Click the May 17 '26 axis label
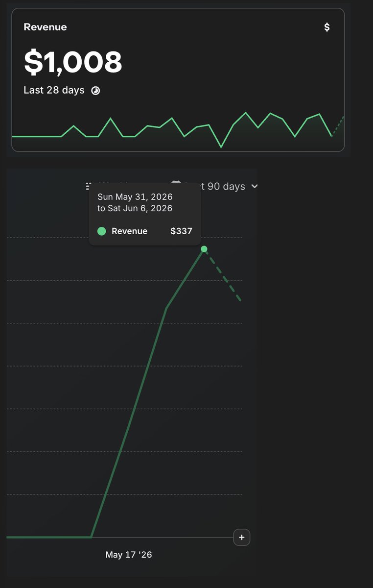 pyautogui.click(x=129, y=555)
